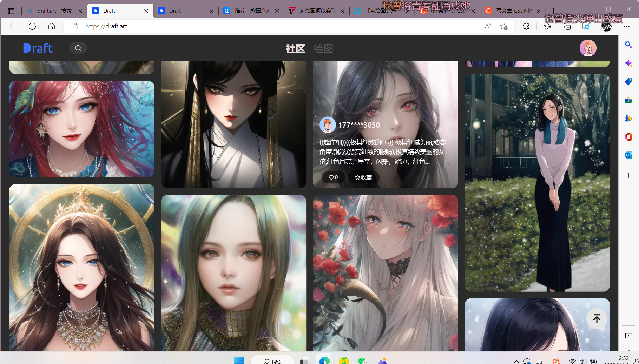
Task: Switch to the 写文章-CSDN browser tab
Action: (x=513, y=11)
